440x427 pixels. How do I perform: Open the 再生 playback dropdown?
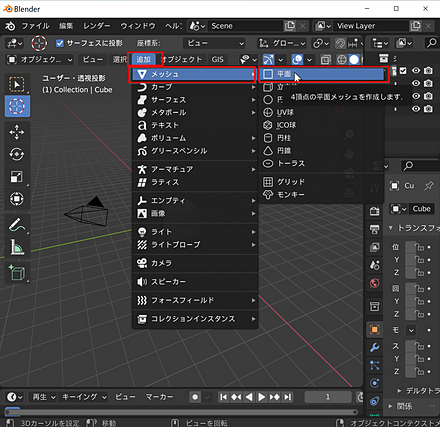point(43,397)
